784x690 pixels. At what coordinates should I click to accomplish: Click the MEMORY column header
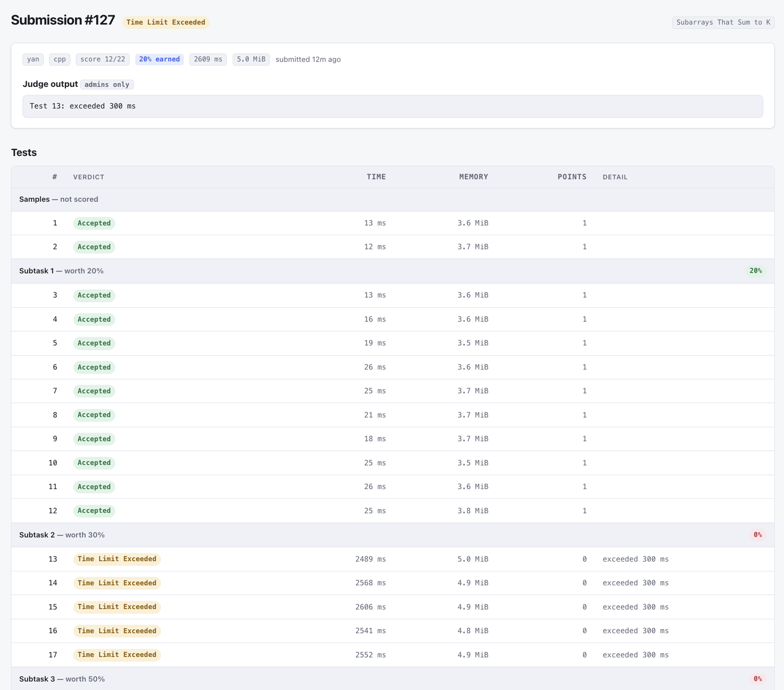pyautogui.click(x=473, y=177)
